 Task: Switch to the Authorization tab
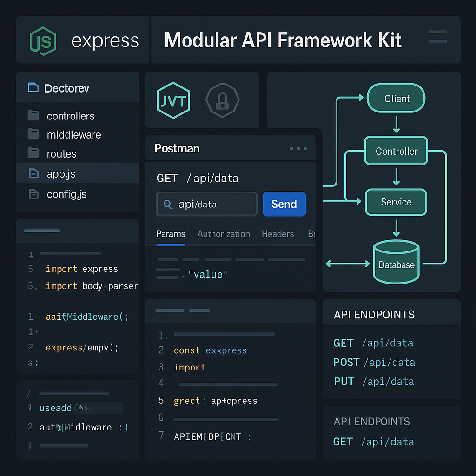(x=224, y=234)
